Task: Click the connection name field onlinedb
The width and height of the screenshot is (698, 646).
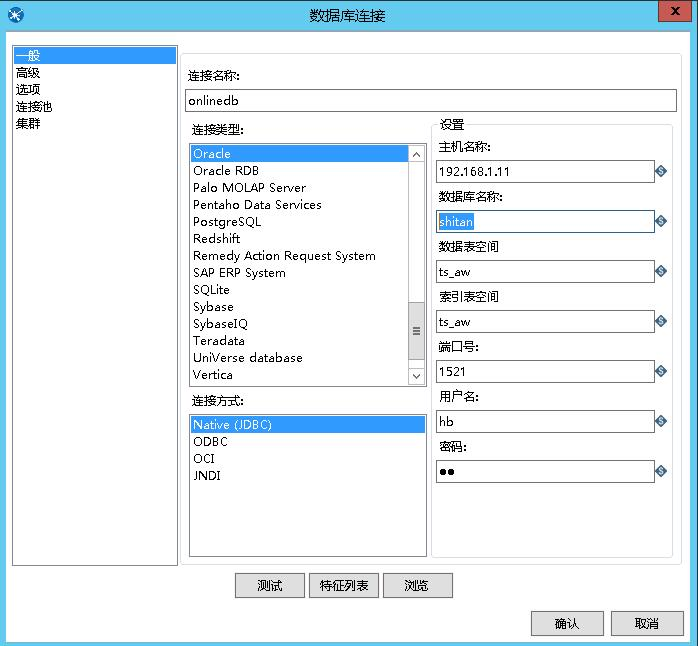Action: click(x=430, y=101)
